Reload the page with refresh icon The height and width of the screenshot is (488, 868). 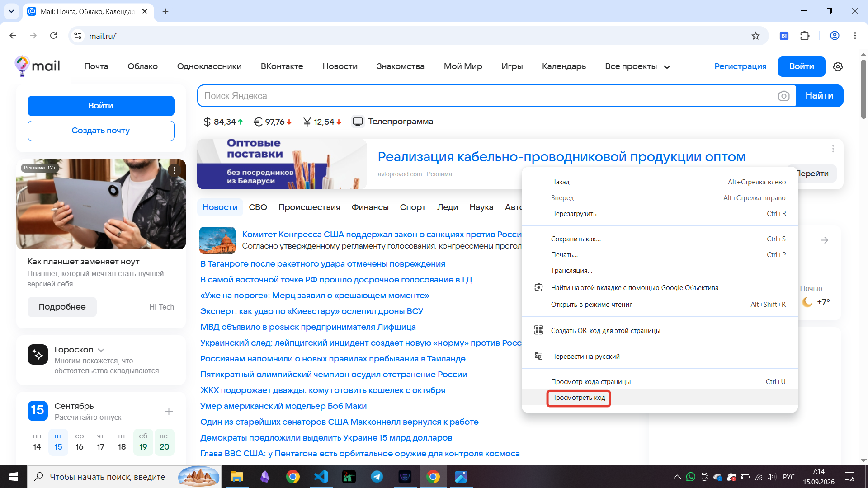pos(53,36)
